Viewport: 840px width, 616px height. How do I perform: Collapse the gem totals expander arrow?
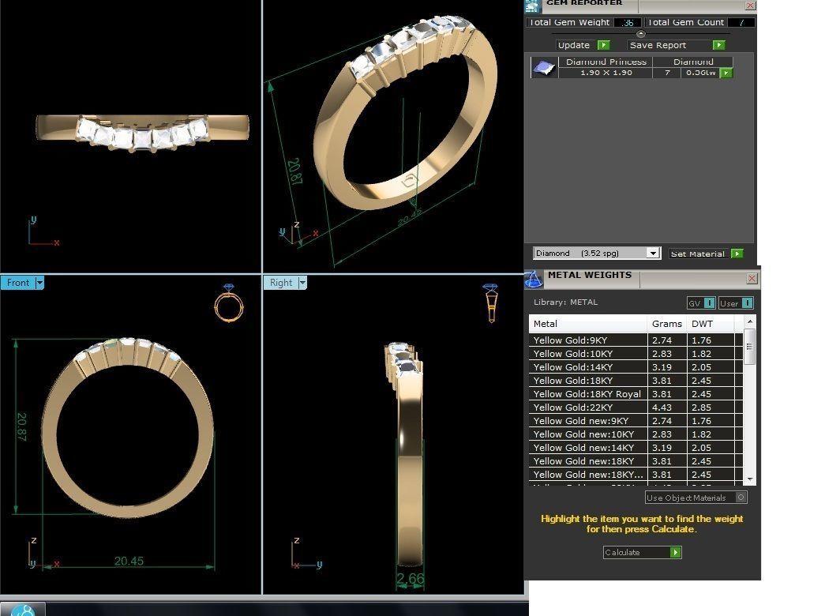pyautogui.click(x=641, y=34)
